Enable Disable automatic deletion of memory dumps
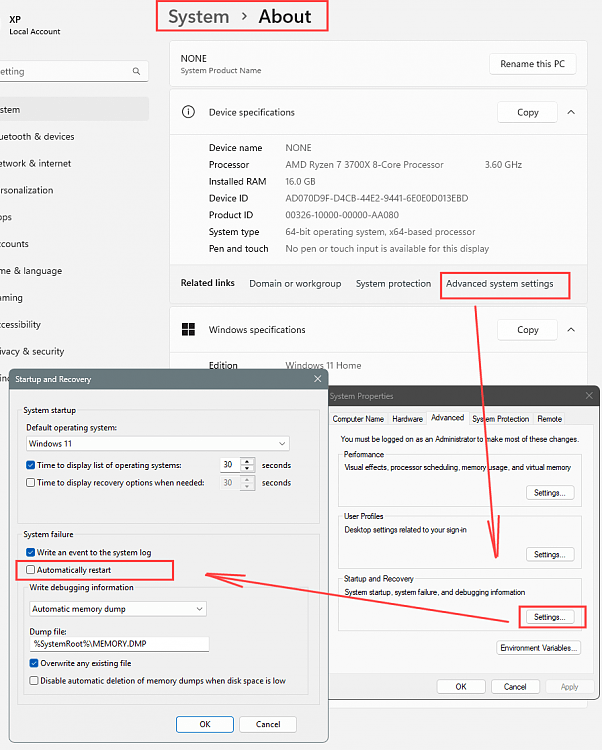 click(x=34, y=680)
